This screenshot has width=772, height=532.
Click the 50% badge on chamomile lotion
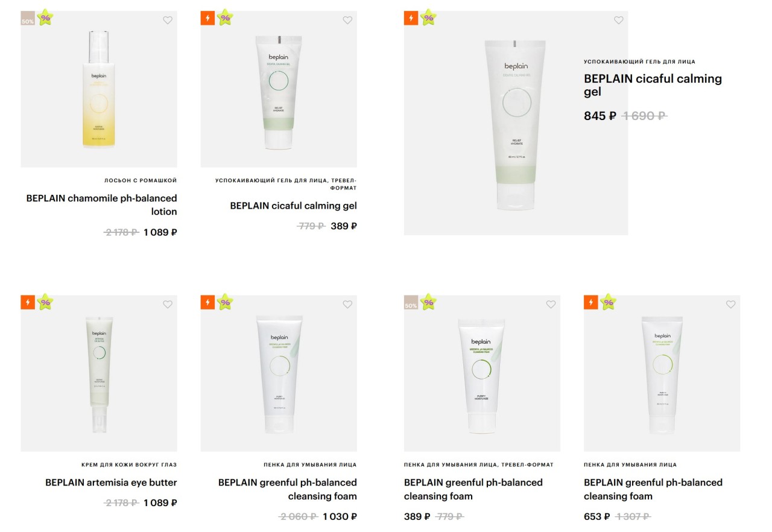28,18
